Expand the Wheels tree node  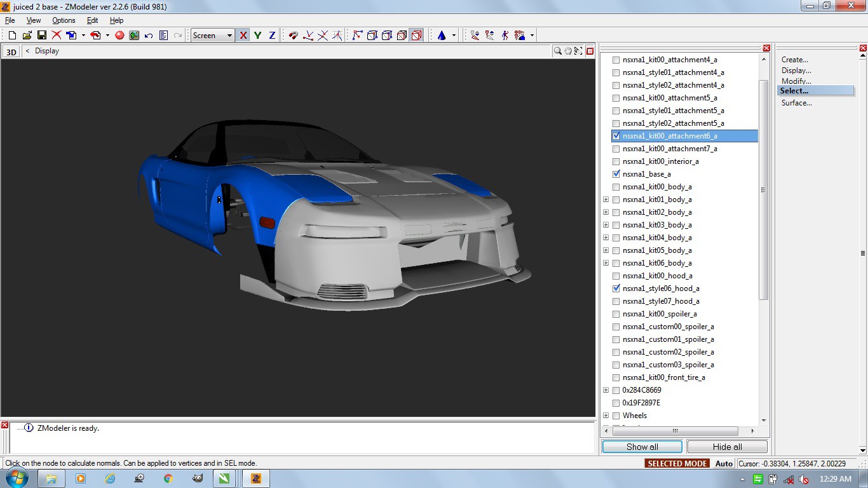pos(606,416)
